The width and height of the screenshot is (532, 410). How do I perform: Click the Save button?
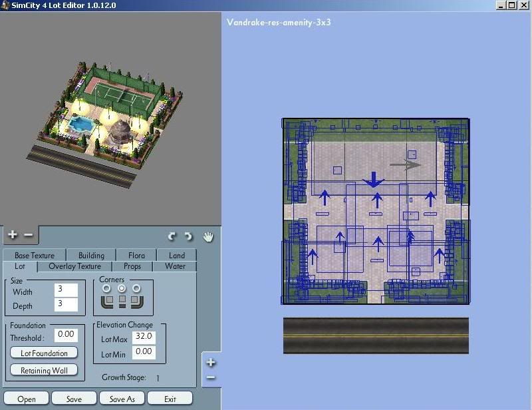click(74, 399)
